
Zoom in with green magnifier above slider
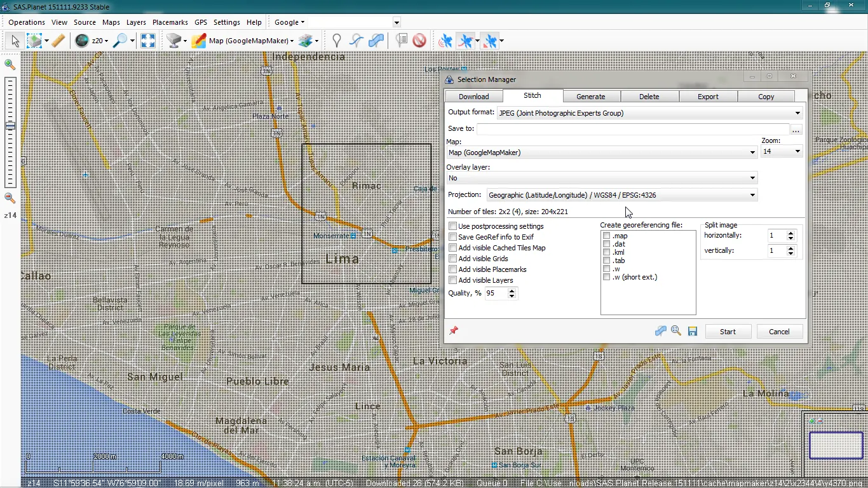pyautogui.click(x=10, y=64)
